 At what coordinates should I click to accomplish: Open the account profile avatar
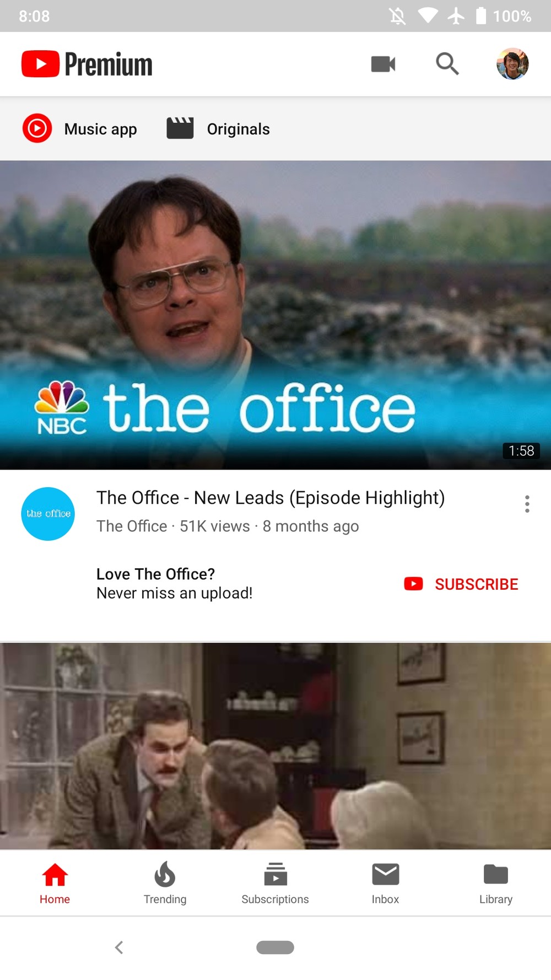512,64
